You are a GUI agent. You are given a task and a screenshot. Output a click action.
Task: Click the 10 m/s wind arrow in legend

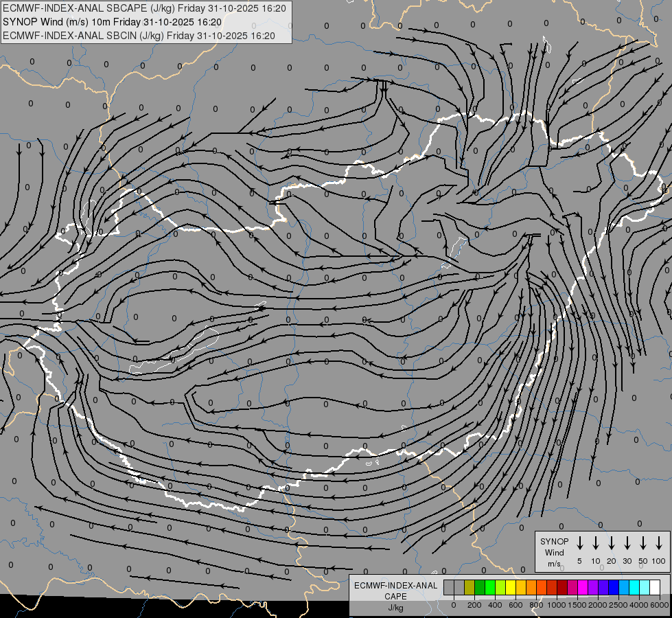pos(595,543)
